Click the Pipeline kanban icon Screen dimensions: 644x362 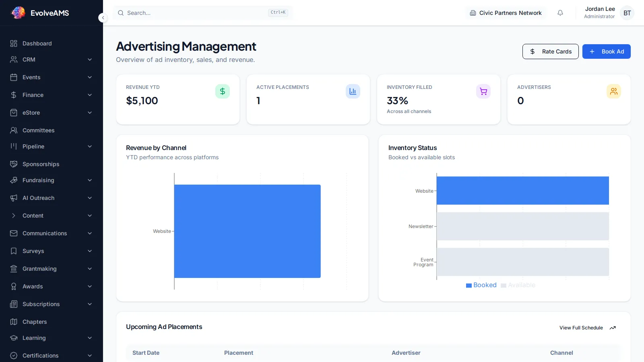[14, 146]
